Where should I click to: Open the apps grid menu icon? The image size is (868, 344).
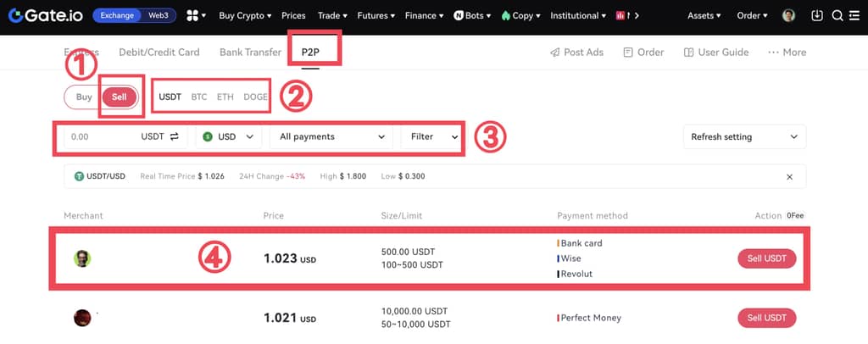pos(192,15)
